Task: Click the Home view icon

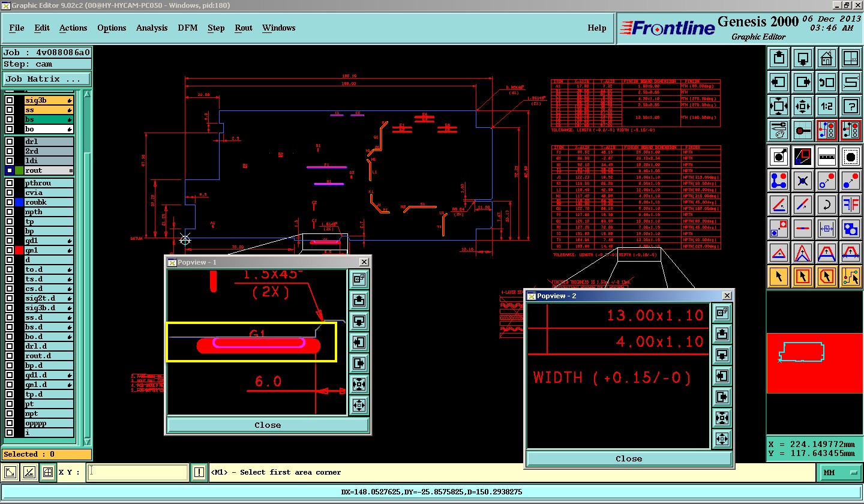Action: point(827,58)
